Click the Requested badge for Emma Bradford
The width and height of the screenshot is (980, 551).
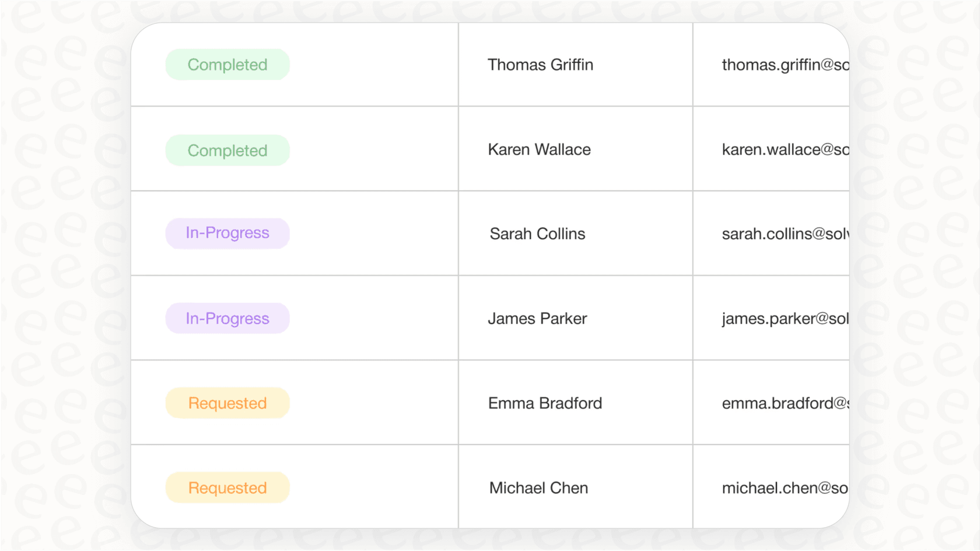point(227,402)
